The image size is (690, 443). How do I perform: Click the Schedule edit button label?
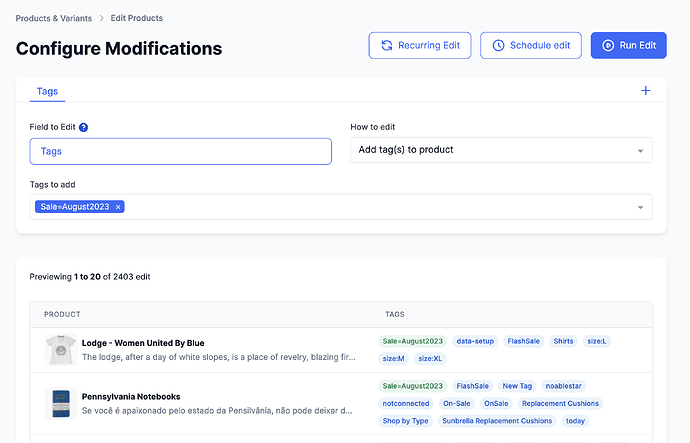pyautogui.click(x=540, y=45)
